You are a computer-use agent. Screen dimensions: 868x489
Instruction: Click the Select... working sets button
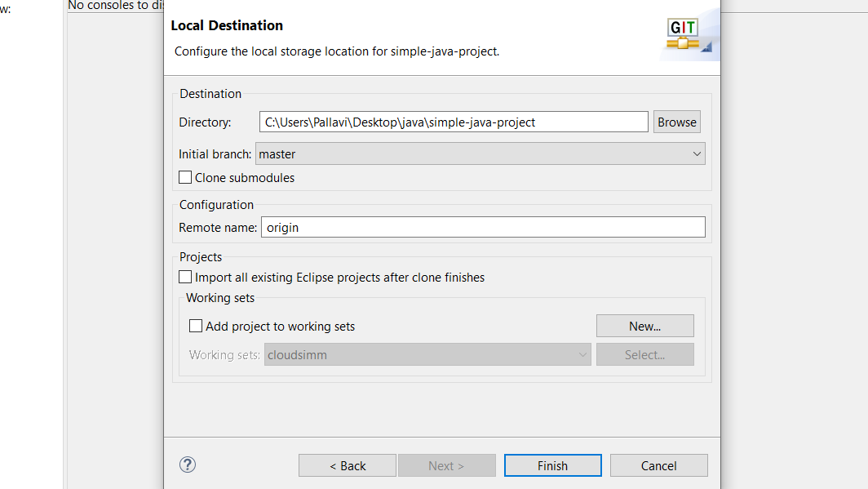click(644, 355)
